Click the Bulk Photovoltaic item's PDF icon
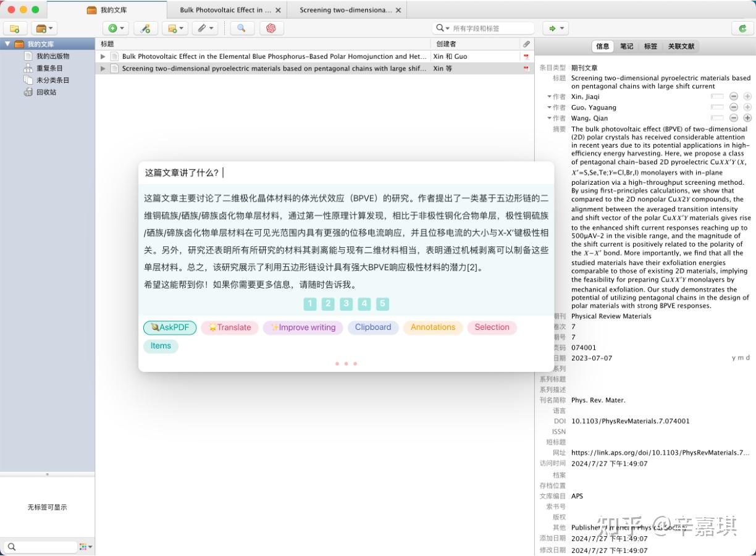Screen dimensions: 756x556 click(x=526, y=56)
